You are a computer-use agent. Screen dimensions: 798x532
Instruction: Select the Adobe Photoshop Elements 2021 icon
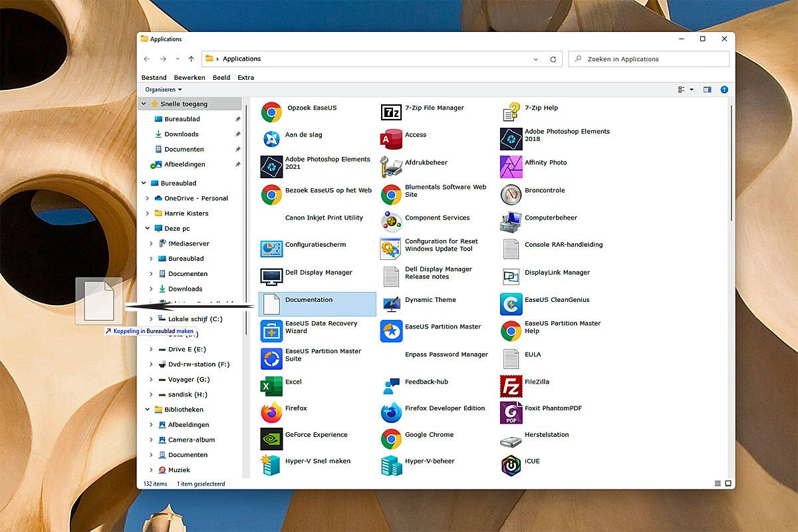[271, 167]
